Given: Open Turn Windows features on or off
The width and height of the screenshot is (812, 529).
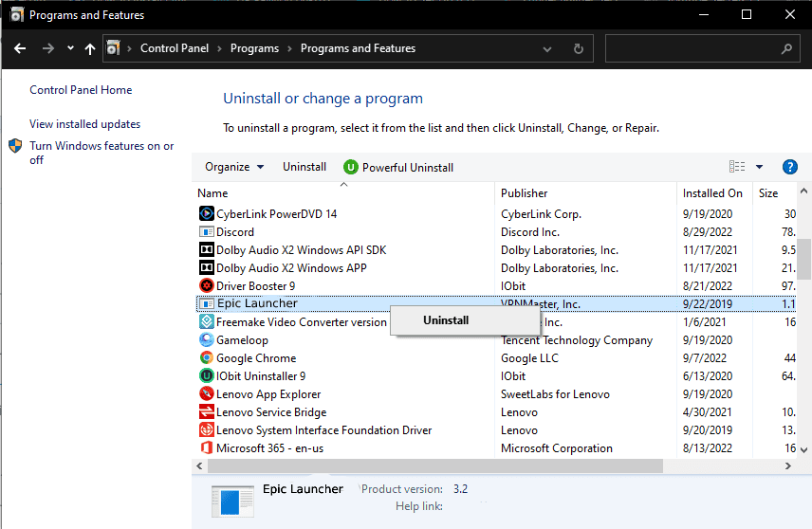Looking at the screenshot, I should tap(102, 153).
